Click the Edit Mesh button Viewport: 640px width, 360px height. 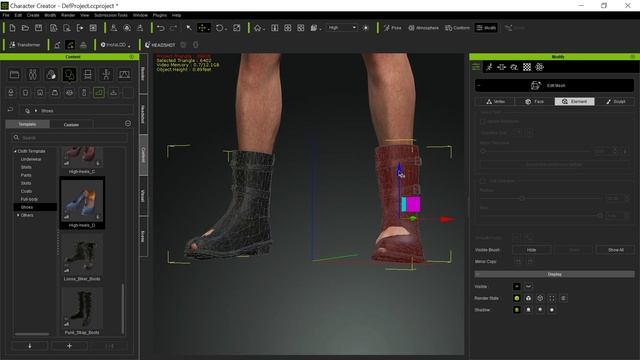[x=554, y=85]
